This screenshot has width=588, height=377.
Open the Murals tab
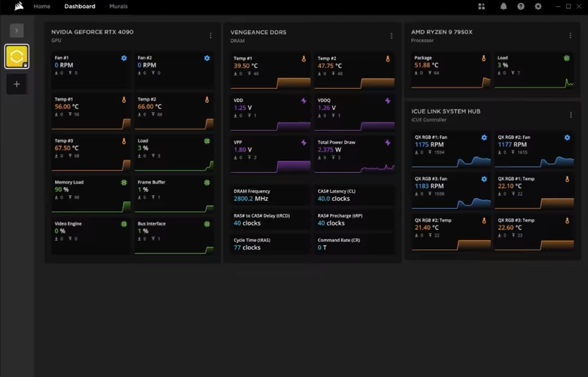[118, 6]
